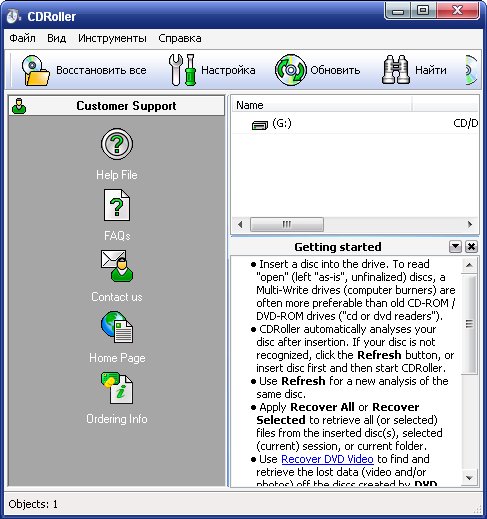
Task: Minimize the CDRoller window
Action: tap(398, 12)
